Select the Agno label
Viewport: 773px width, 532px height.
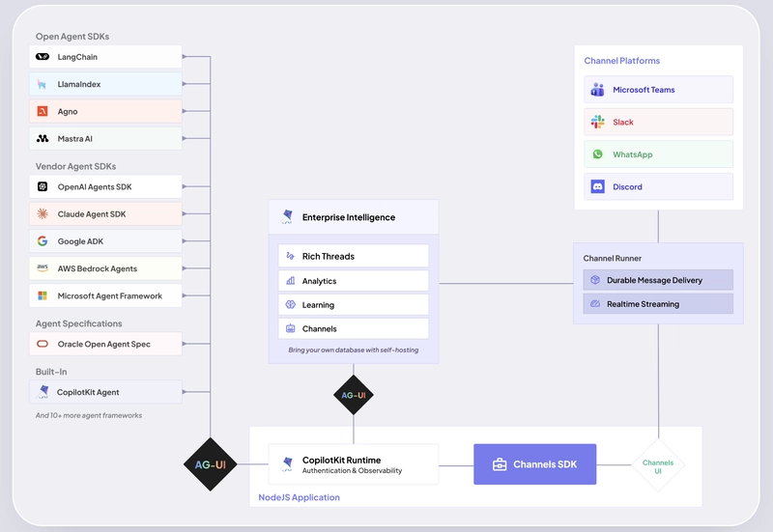coord(68,112)
